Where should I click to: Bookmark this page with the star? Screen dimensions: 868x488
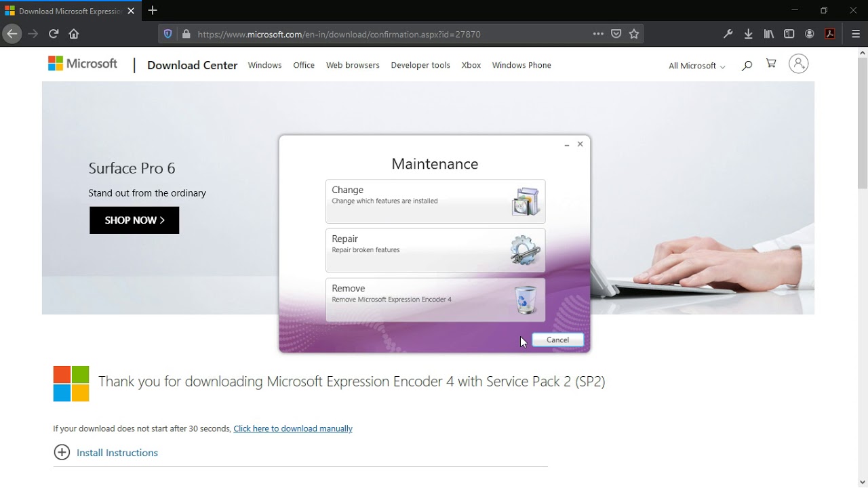[x=634, y=34]
